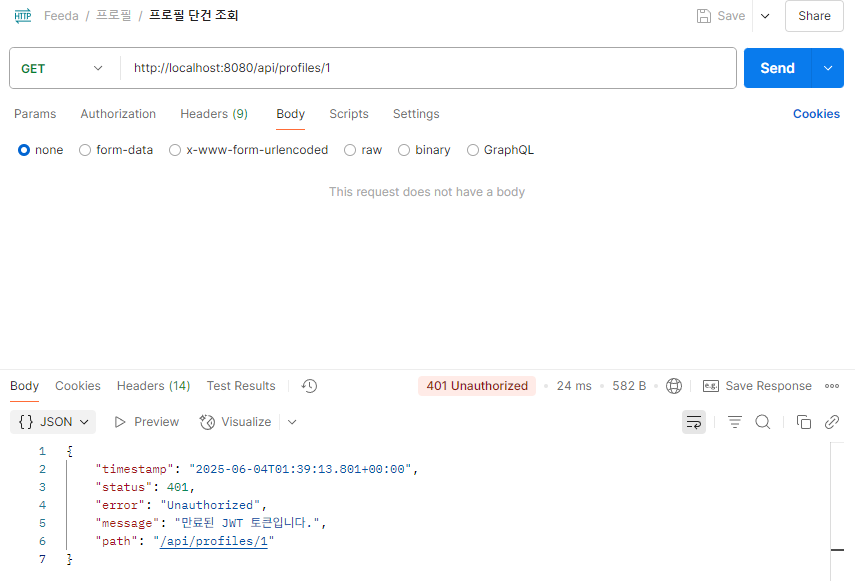Select the GraphQL body radio button
Image resolution: width=855 pixels, height=581 pixels.
[x=472, y=150]
